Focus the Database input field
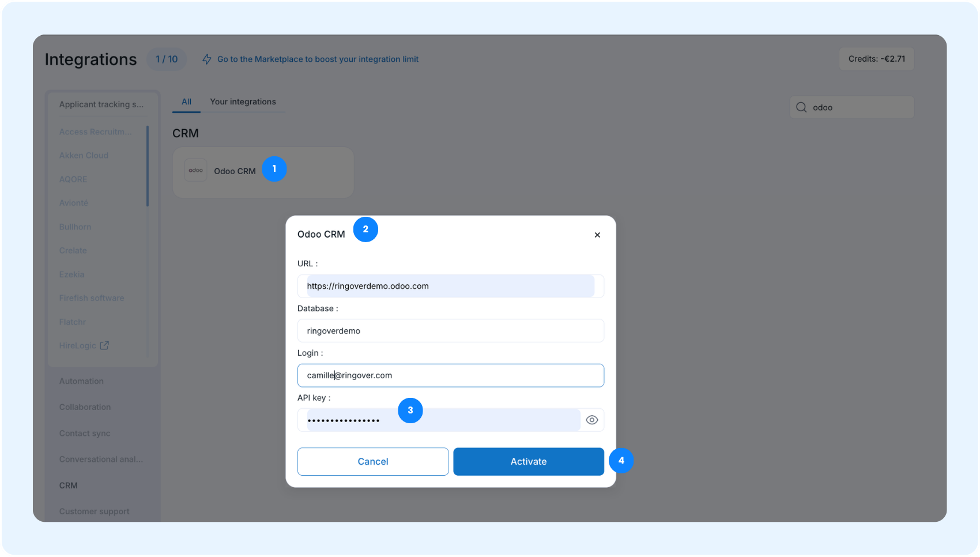Screen dimensions: 980x557 (x=451, y=331)
